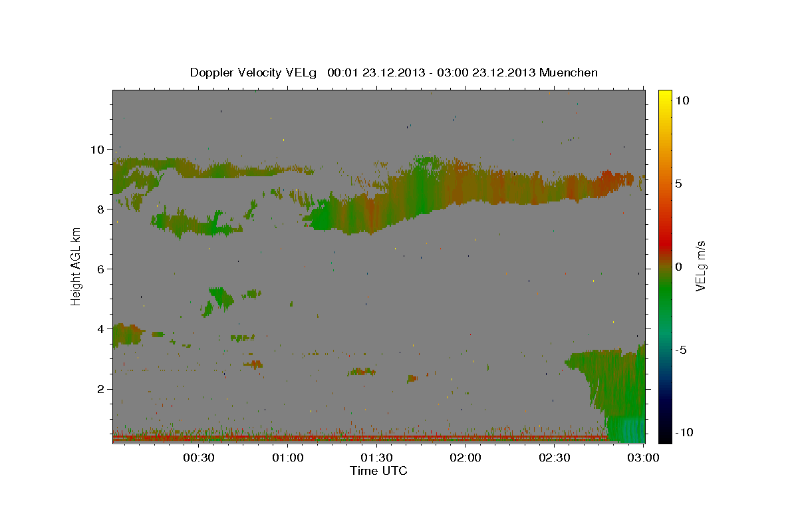This screenshot has height=532, width=798.
Task: Select the 00:30 time tick label
Action: 198,458
